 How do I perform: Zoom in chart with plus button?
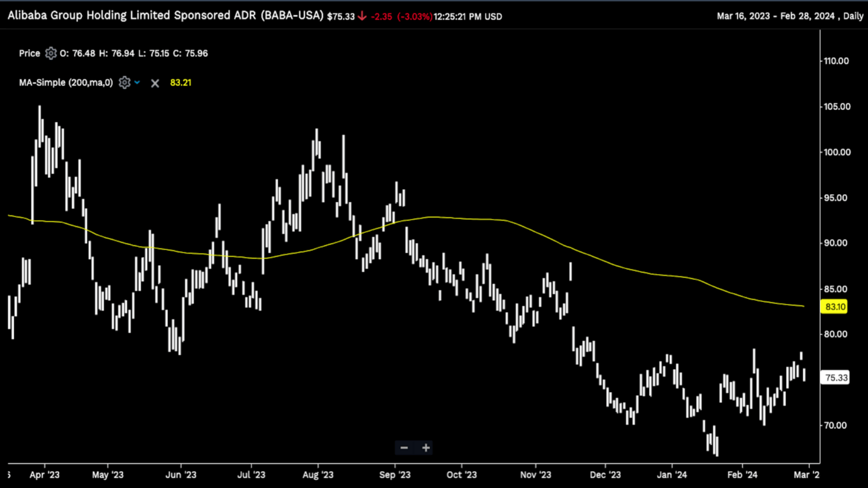(x=426, y=448)
